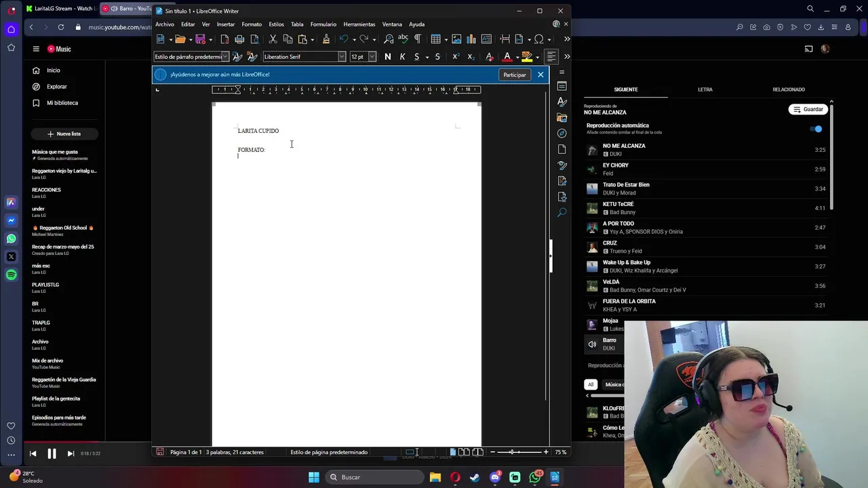
Task: Clear direct formatting icon
Action: click(x=489, y=57)
